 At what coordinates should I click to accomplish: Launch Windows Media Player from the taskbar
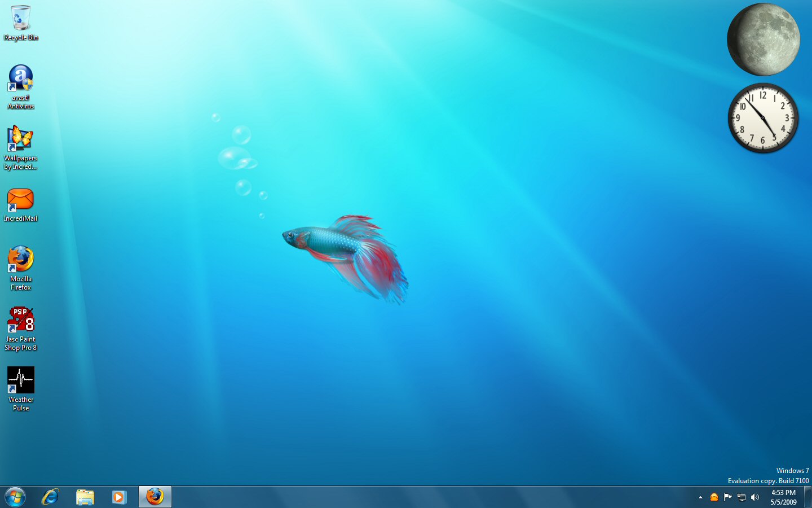119,497
